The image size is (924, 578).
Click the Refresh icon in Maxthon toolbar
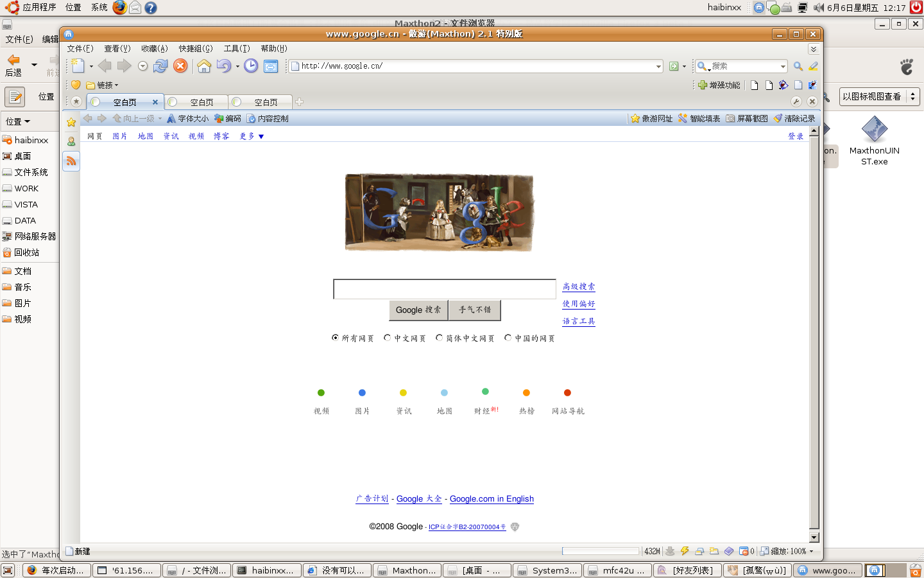coord(160,66)
